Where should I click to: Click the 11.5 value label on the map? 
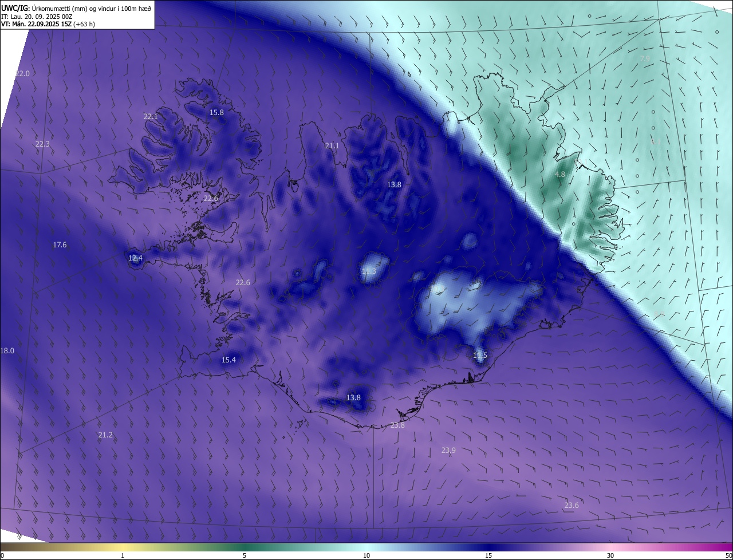(480, 356)
